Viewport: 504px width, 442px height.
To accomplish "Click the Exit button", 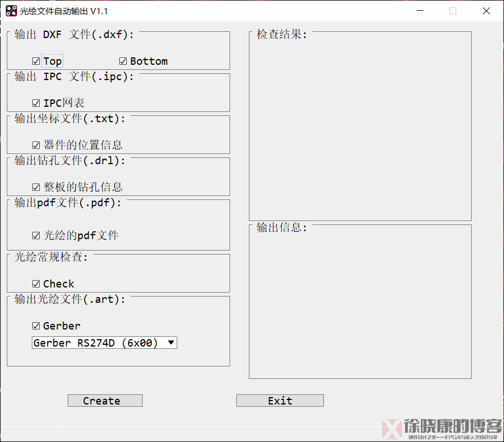I will [280, 401].
